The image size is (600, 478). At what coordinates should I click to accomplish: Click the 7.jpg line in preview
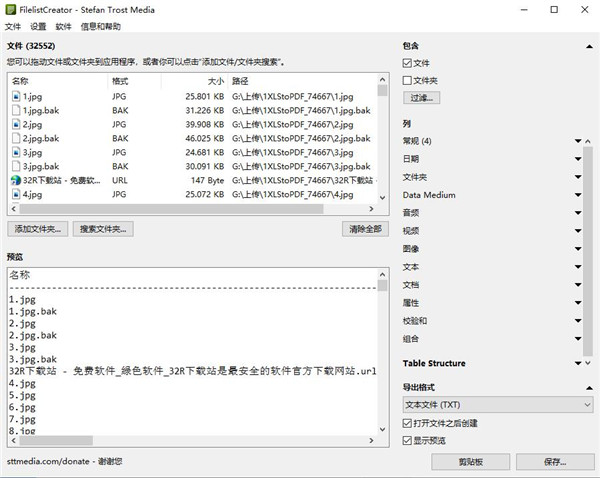pos(22,419)
